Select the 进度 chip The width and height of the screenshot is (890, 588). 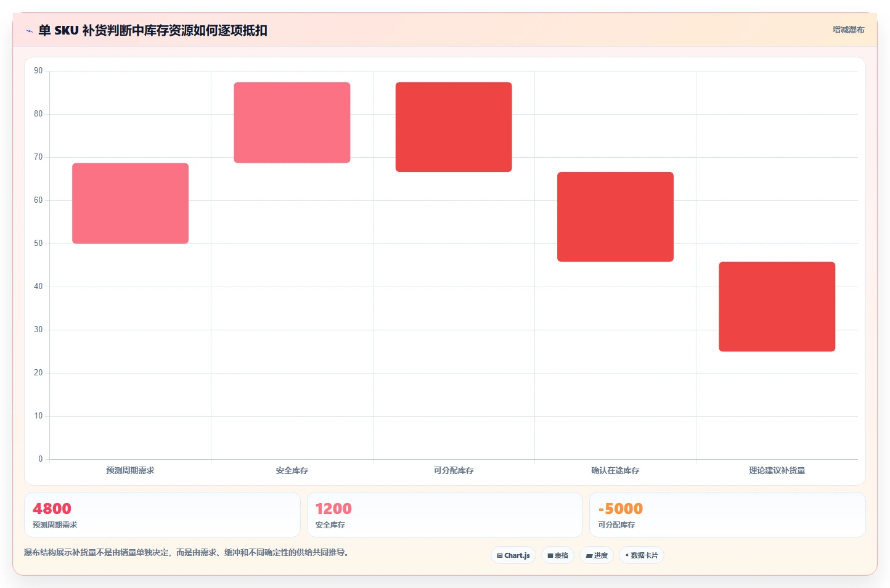597,555
